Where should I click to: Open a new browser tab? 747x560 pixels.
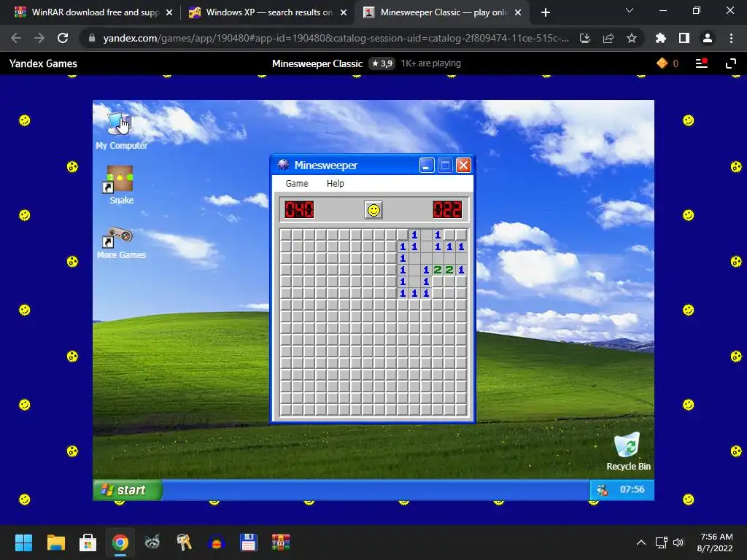tap(546, 13)
